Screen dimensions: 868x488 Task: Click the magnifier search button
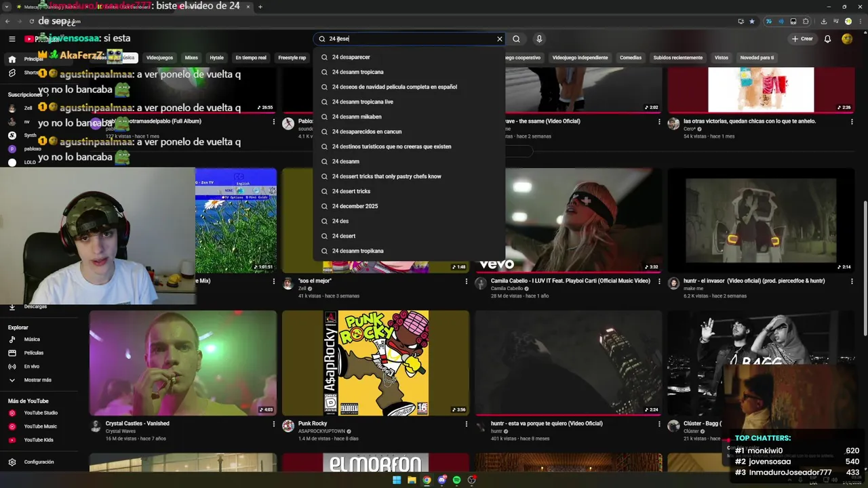pos(516,39)
